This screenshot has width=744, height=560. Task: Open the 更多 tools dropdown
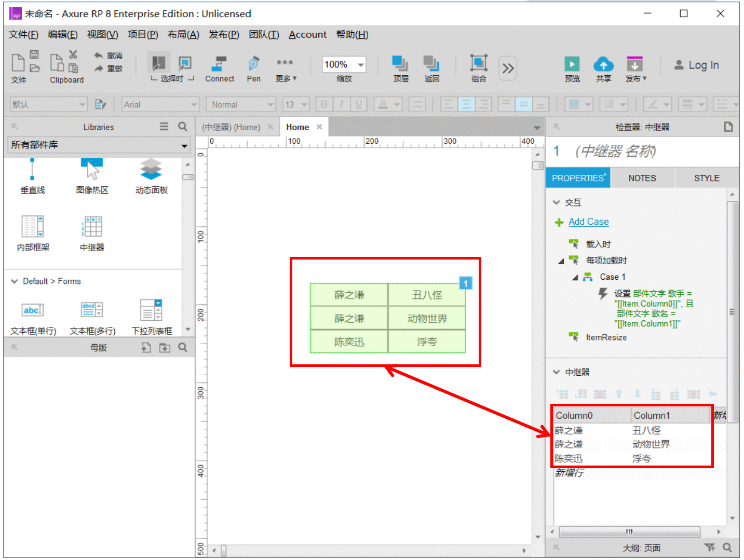286,69
